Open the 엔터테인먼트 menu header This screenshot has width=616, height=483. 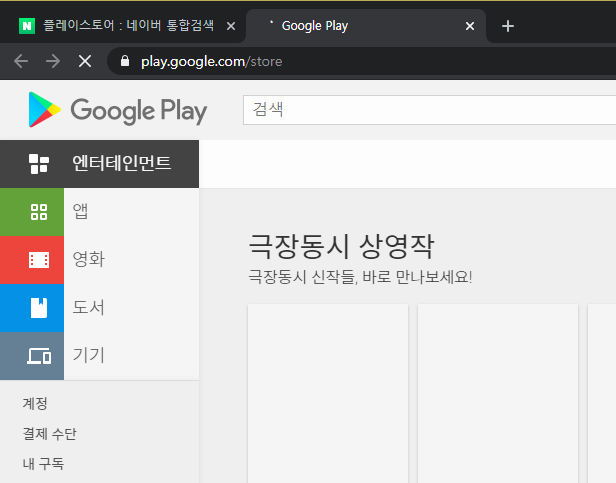pos(99,164)
